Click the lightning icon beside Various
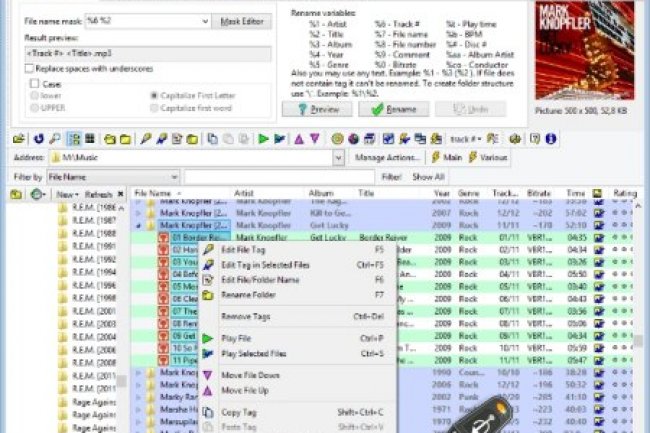 [x=472, y=158]
